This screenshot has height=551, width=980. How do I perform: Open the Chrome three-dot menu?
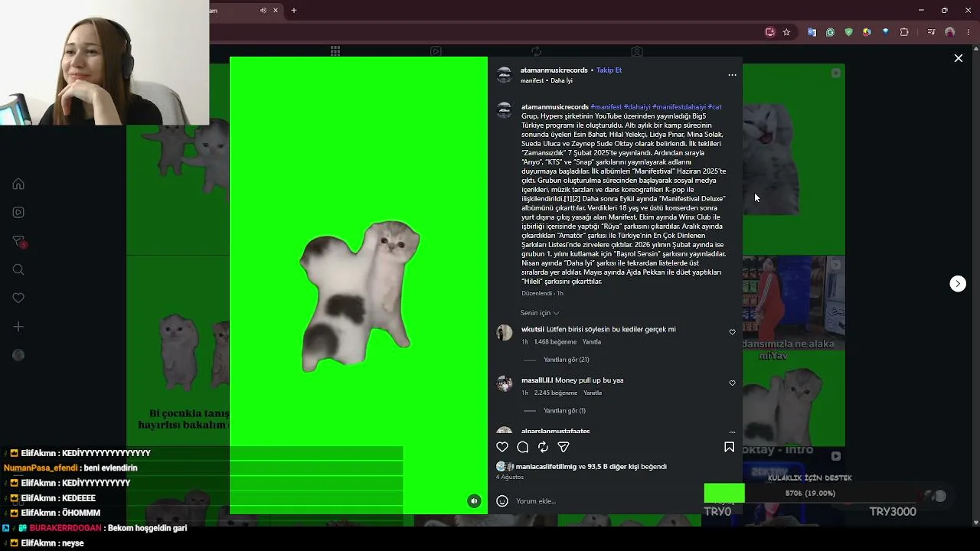coord(968,32)
